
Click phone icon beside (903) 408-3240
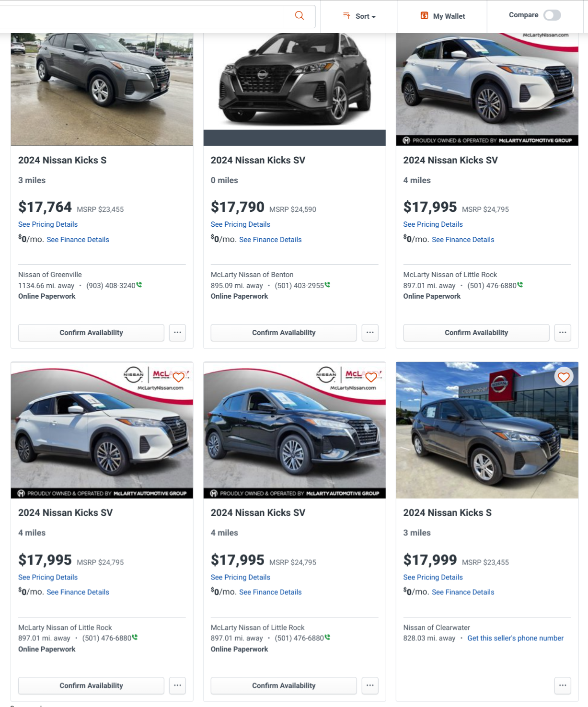pos(139,285)
